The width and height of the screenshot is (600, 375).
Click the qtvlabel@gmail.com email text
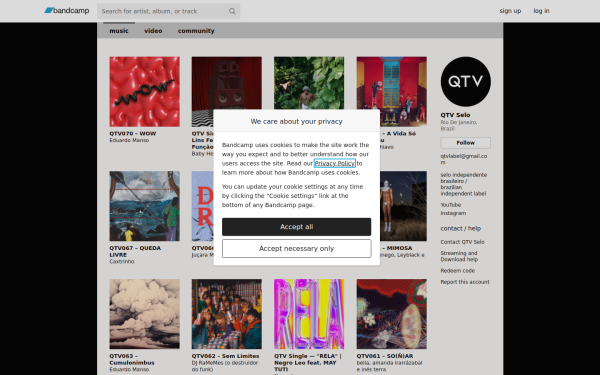pos(463,159)
